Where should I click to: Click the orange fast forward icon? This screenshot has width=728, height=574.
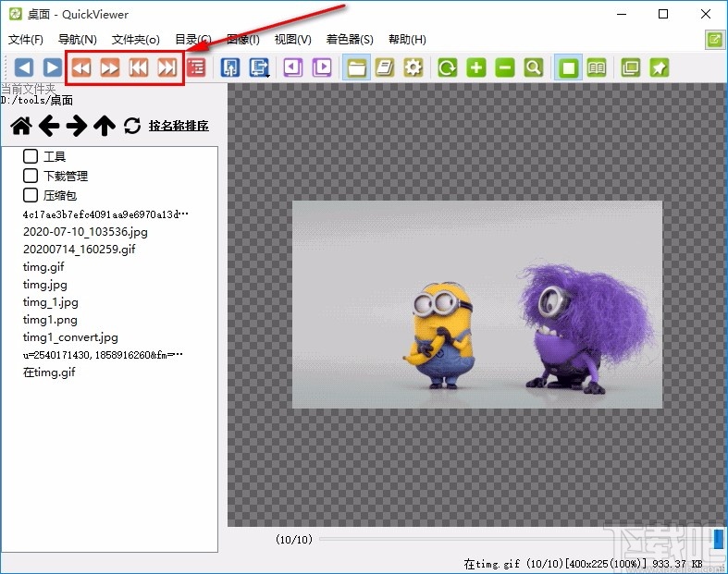[110, 67]
